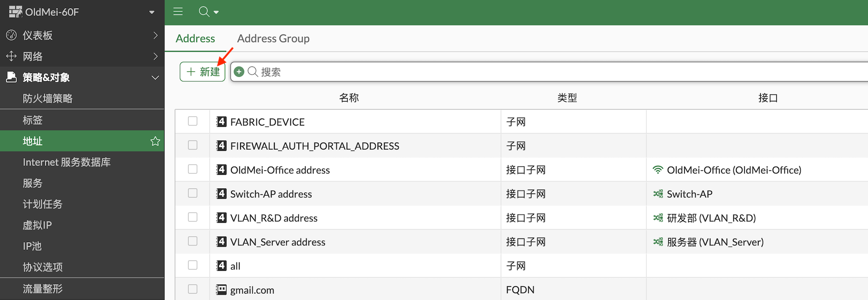
Task: Click the VLAN icon for 研发部 (VLAN_R&D)
Action: point(658,218)
